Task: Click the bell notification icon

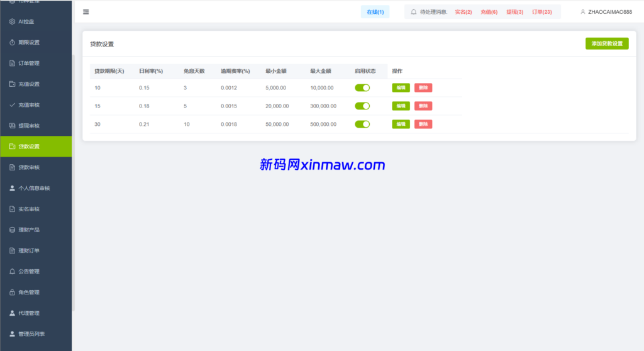Action: [x=414, y=12]
